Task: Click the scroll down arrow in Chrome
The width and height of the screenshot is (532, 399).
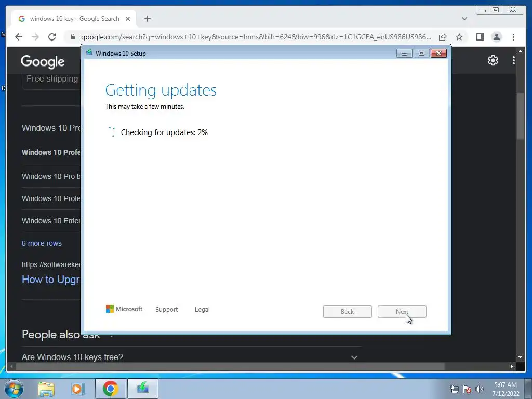Action: click(520, 357)
